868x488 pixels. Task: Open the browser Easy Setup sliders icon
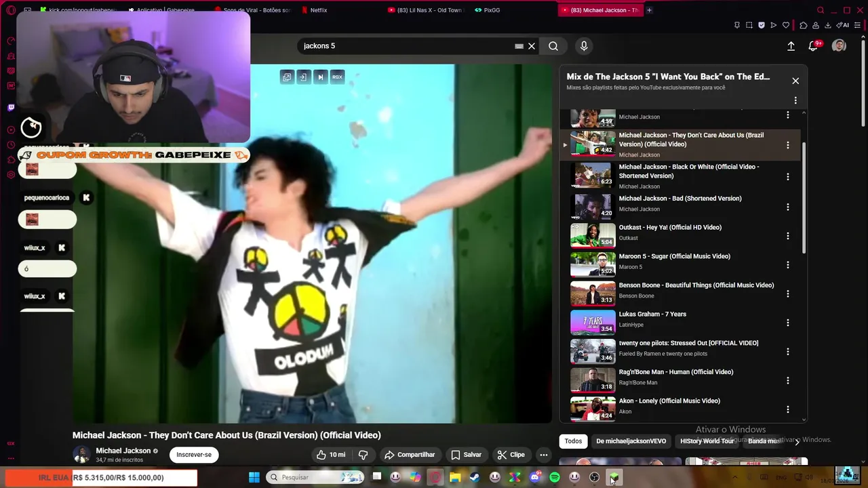[858, 25]
